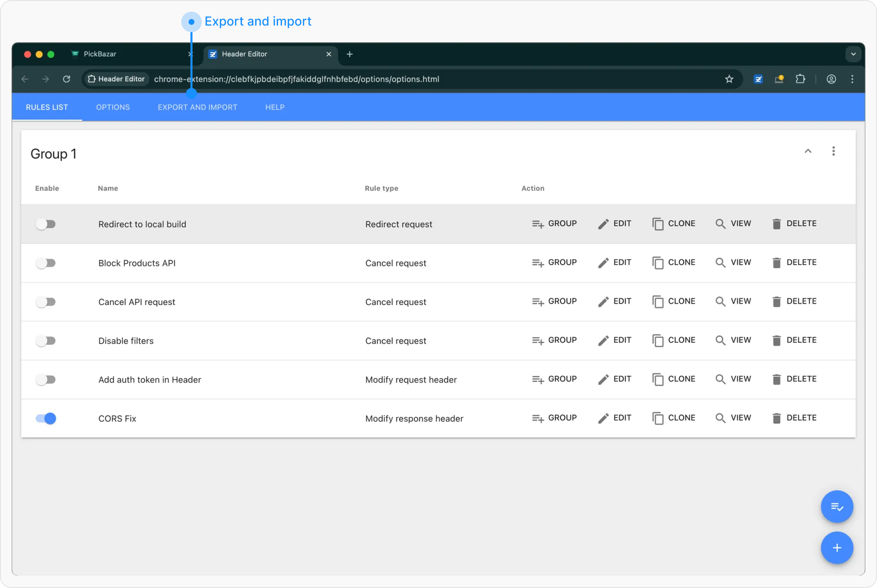Collapse Group 1 with the chevron

click(x=808, y=151)
